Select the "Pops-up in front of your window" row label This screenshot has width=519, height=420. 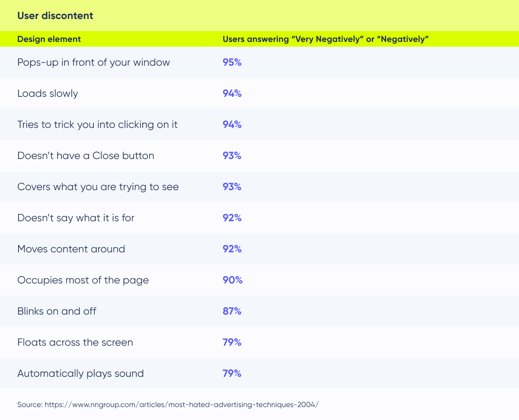click(93, 62)
